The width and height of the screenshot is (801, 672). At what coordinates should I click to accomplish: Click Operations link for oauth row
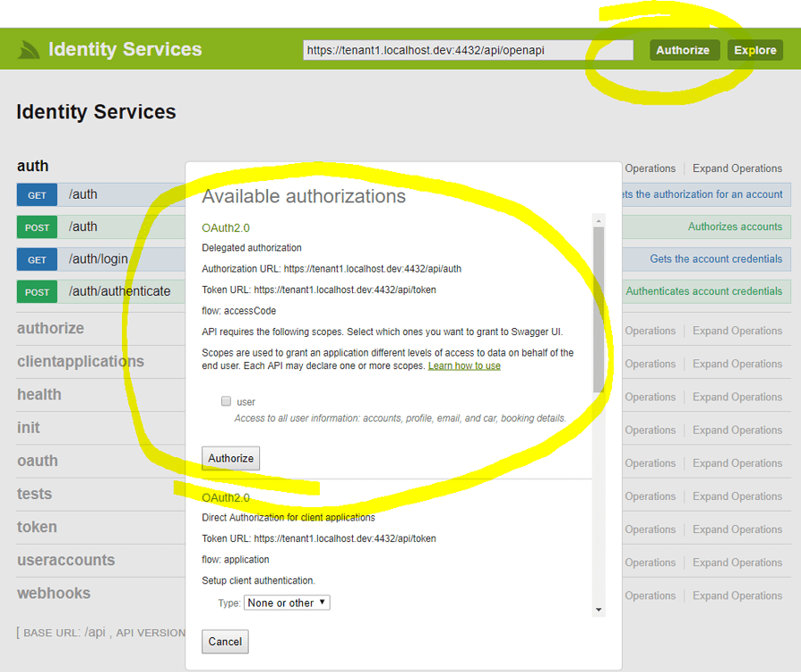click(650, 463)
